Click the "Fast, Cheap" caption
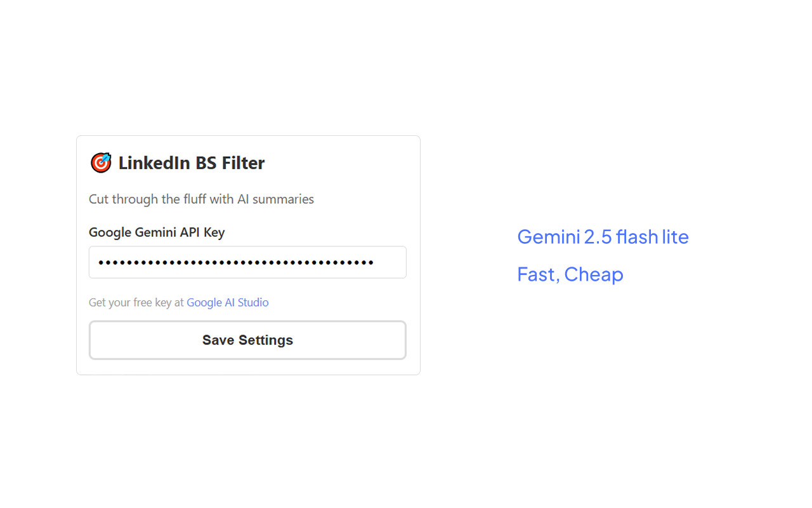 pyautogui.click(x=570, y=274)
